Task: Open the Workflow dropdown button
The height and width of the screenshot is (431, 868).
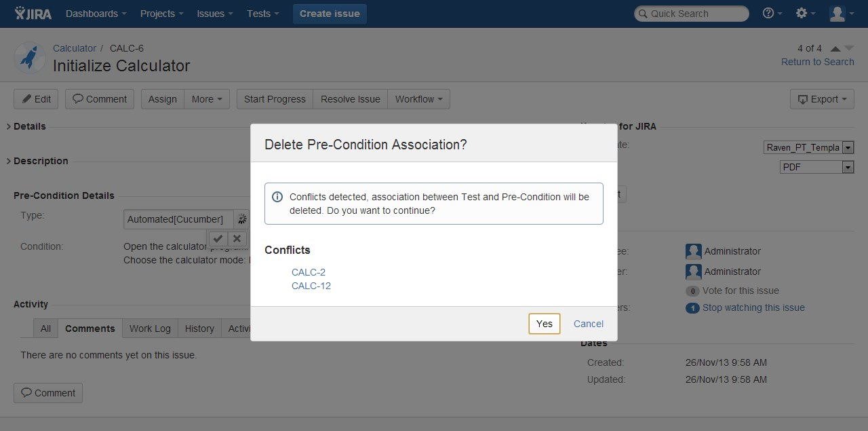Action: [418, 99]
